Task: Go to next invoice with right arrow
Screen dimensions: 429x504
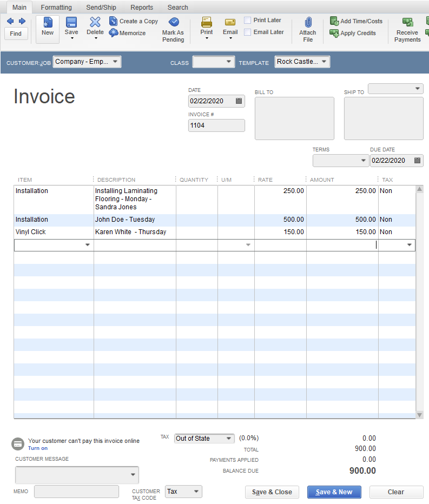Action: pos(22,21)
